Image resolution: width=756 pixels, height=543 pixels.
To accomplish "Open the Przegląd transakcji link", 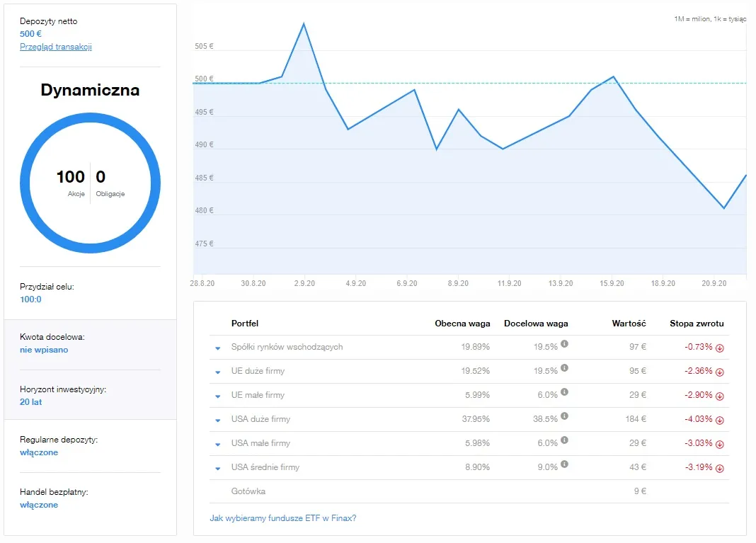I will 56,47.
